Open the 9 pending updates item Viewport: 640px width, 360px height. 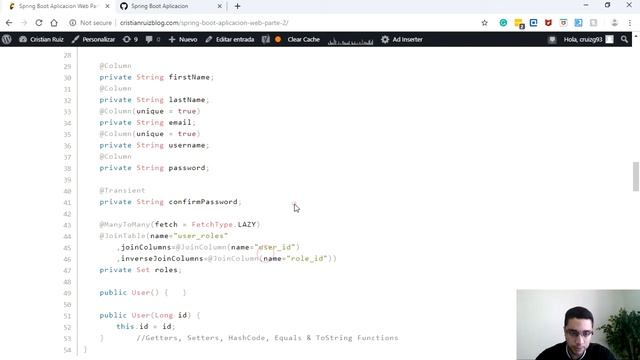[130, 40]
